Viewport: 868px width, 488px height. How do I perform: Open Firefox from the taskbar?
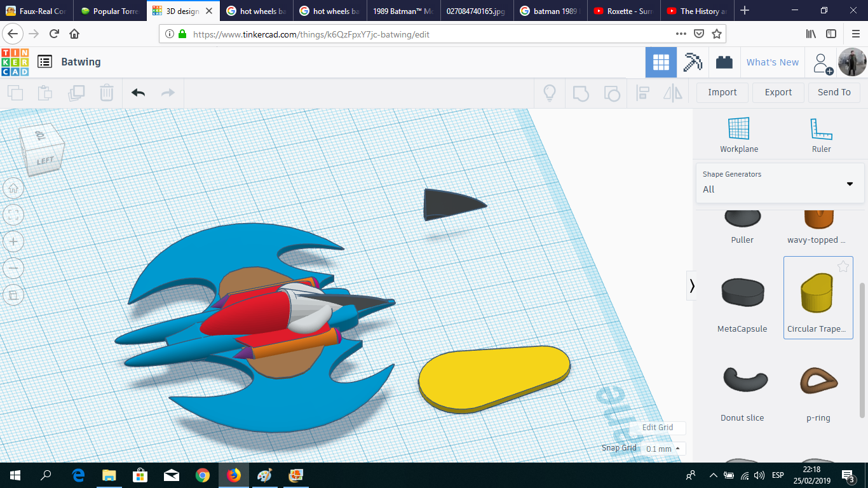pos(234,475)
